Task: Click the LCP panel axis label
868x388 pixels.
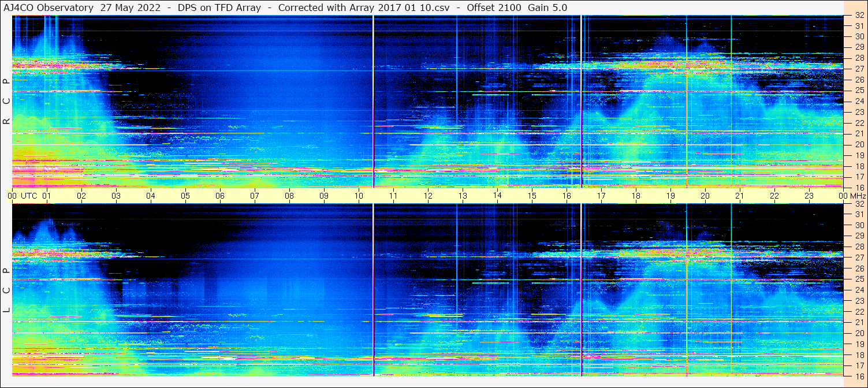Action: [x=6, y=290]
